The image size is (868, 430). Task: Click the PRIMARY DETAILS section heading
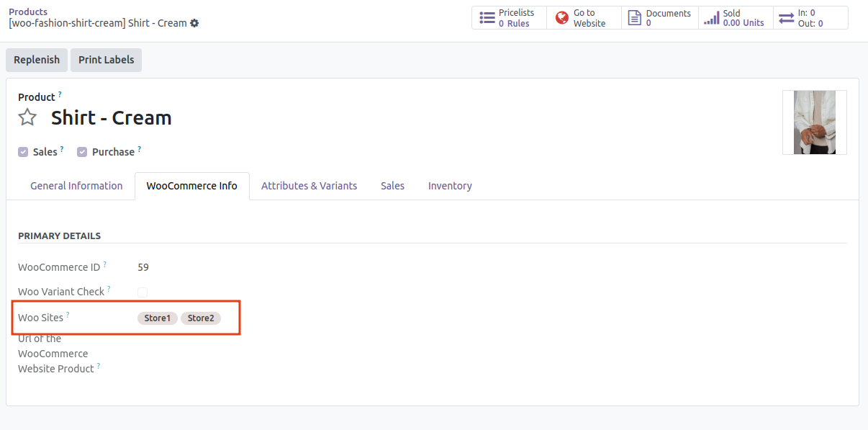(59, 236)
